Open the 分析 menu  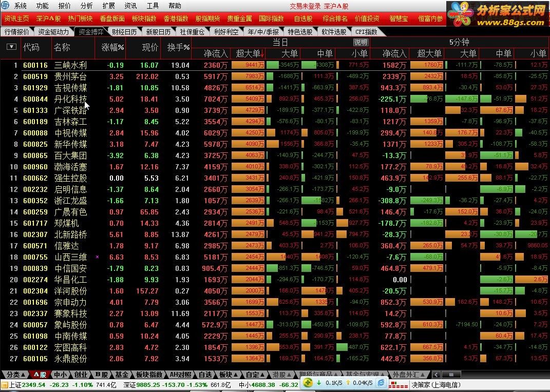point(86,6)
